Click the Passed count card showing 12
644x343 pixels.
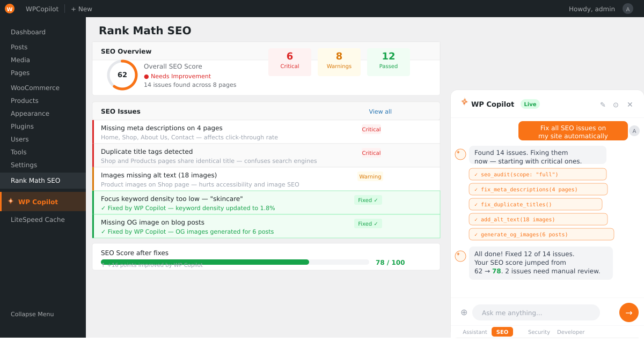pyautogui.click(x=389, y=62)
